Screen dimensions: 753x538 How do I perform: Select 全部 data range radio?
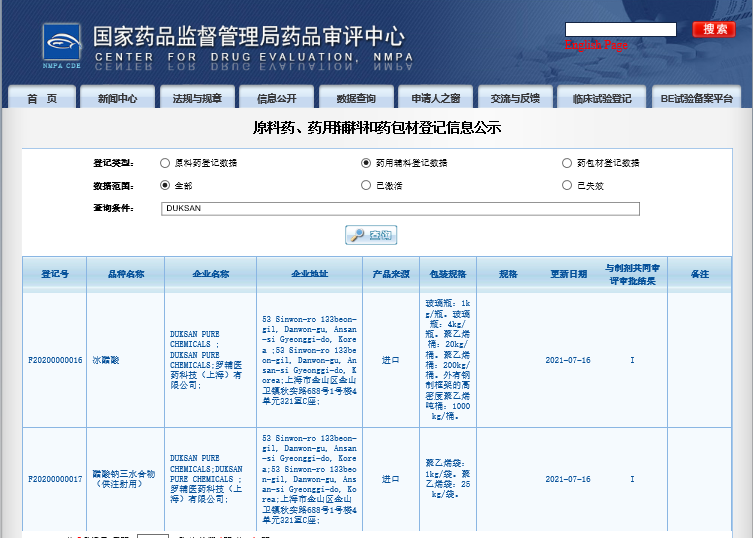[x=165, y=185]
